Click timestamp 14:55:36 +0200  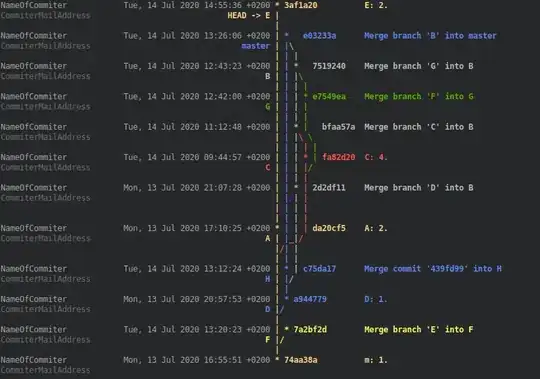(237, 5)
